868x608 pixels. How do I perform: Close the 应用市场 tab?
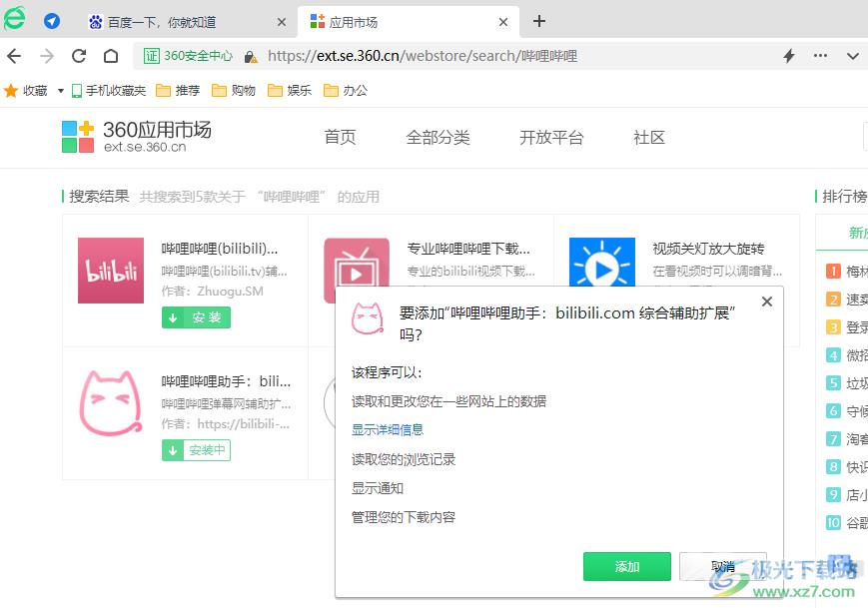point(503,22)
